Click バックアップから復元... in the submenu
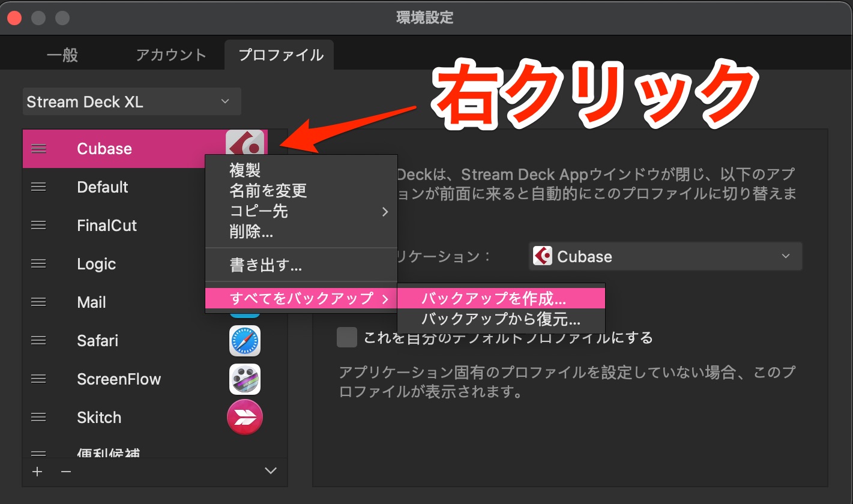Screen dimensions: 853x504 tap(501, 319)
